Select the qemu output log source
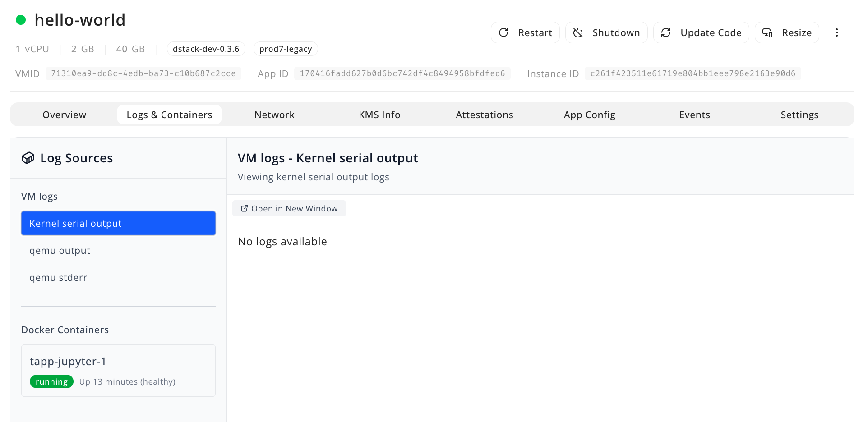This screenshot has width=868, height=422. click(x=60, y=250)
